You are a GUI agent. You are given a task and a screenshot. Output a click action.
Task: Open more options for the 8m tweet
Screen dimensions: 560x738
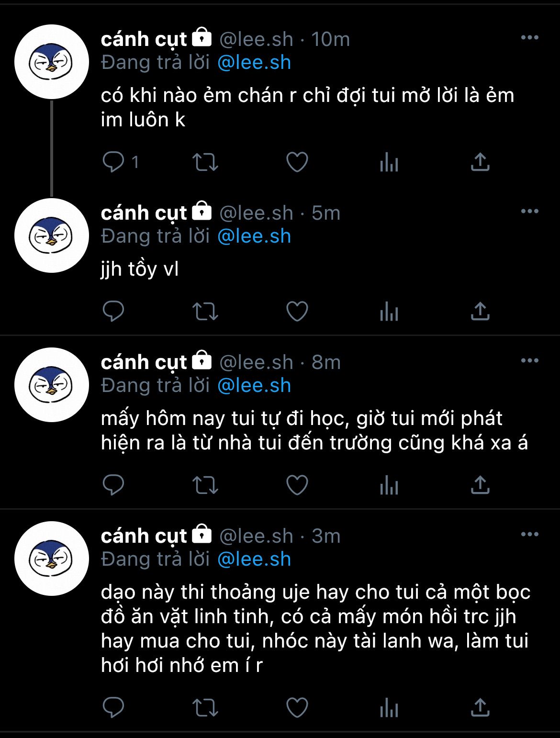[530, 361]
